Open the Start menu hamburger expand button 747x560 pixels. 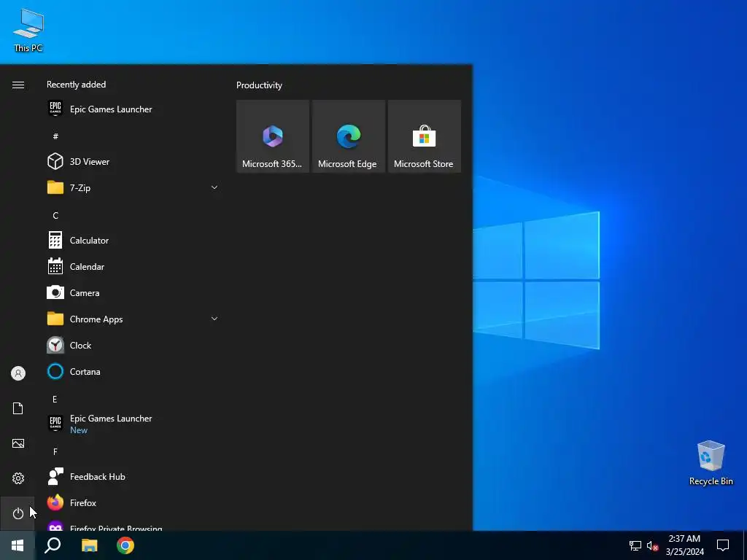pos(18,85)
